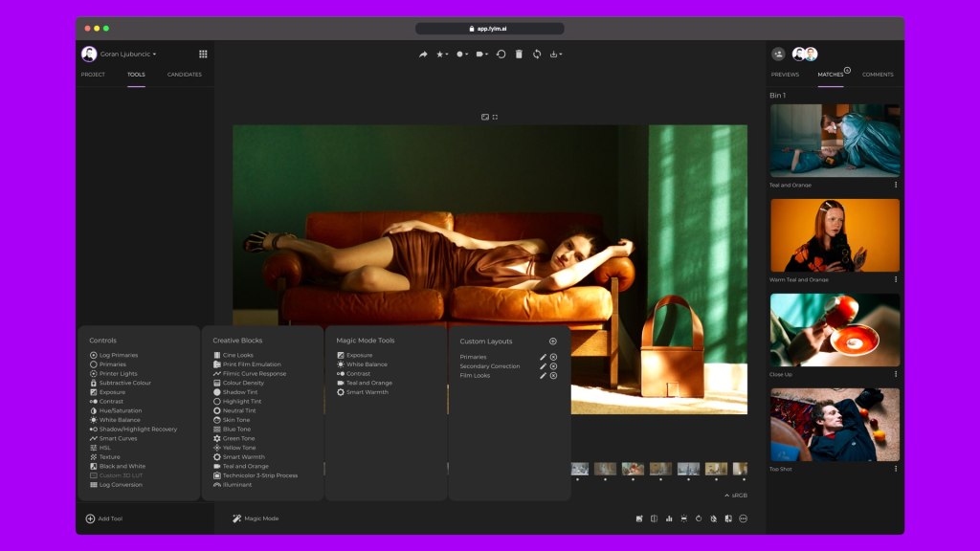Image resolution: width=980 pixels, height=551 pixels.
Task: Click the app.fylm.ai address bar
Action: coord(489,29)
